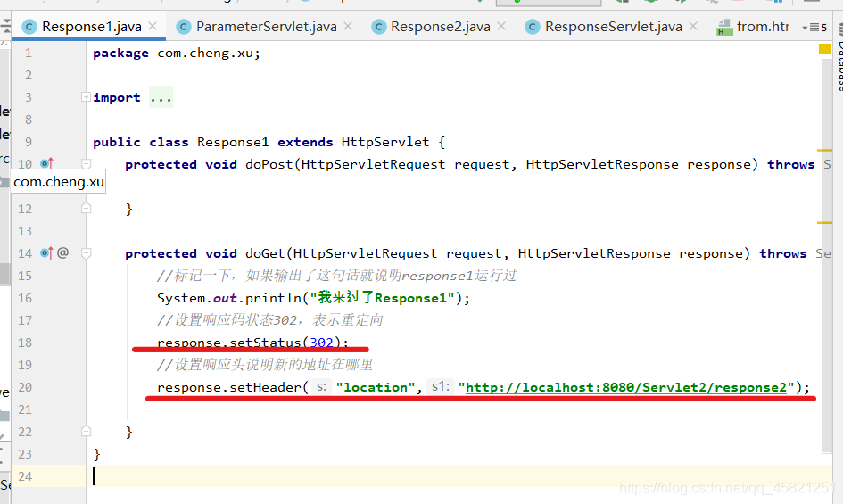Image resolution: width=843 pixels, height=504 pixels.
Task: Click line number 24 in the gutter
Action: (x=25, y=476)
